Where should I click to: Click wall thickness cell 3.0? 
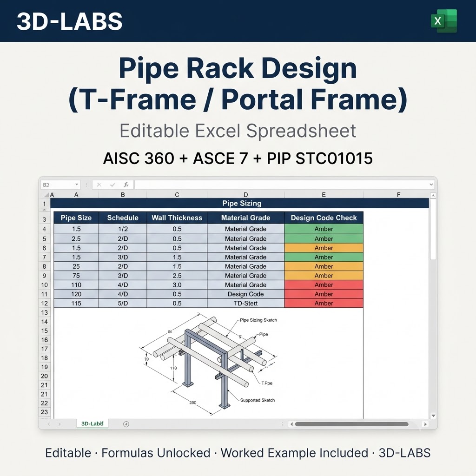point(177,285)
